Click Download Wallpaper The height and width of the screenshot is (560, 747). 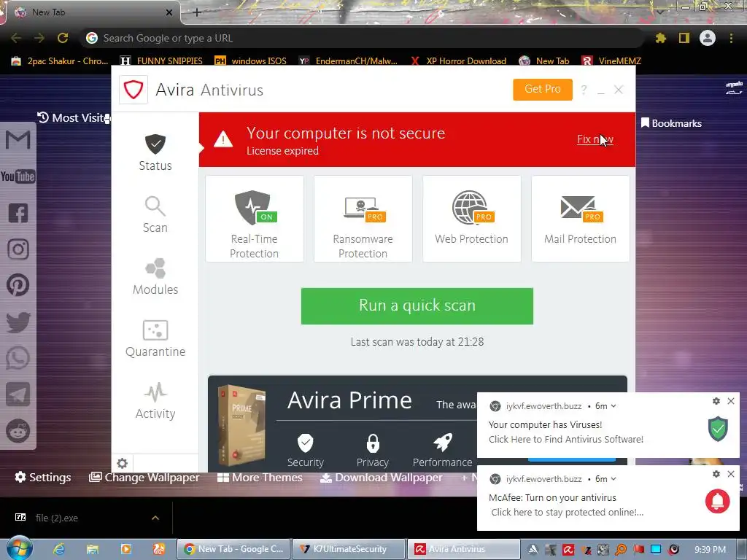pyautogui.click(x=381, y=477)
